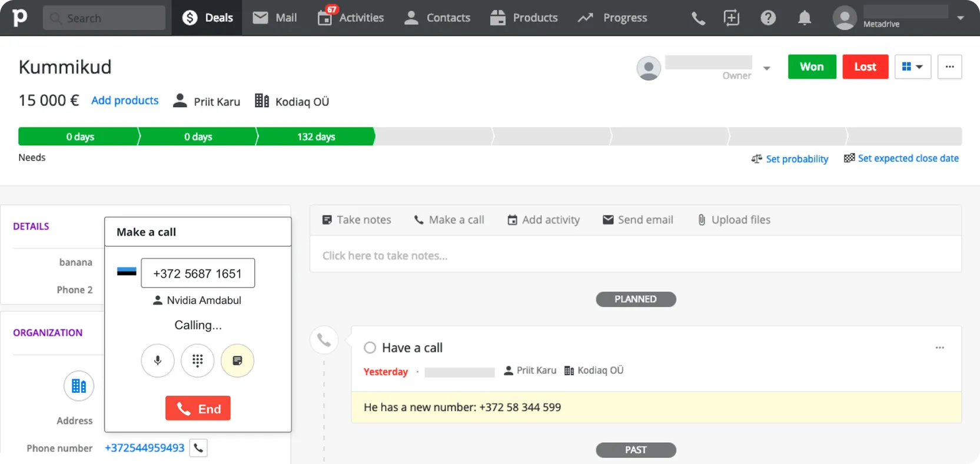
Task: Mark Have a call as done
Action: point(370,348)
